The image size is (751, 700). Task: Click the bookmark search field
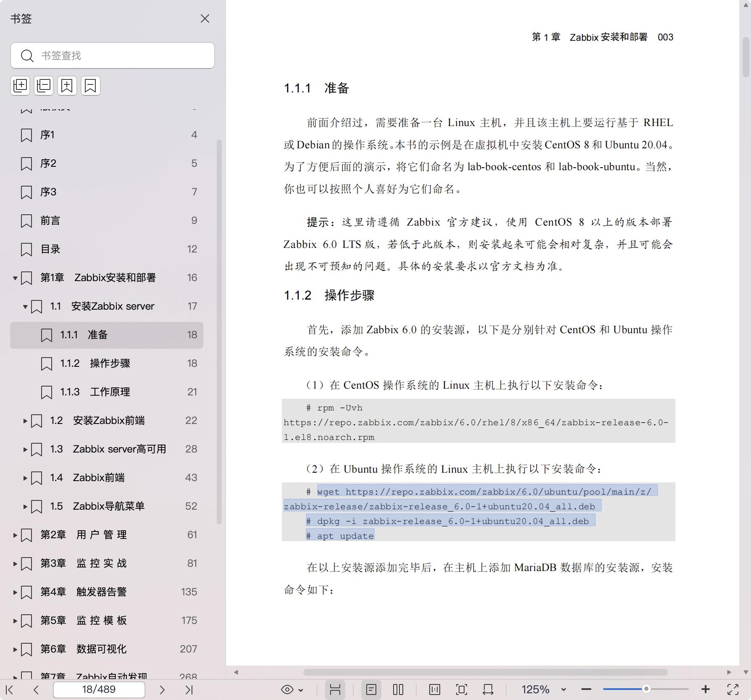coord(113,55)
